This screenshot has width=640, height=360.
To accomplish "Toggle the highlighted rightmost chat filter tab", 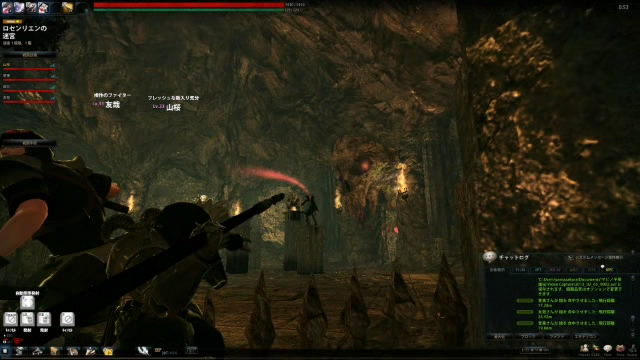I will [x=609, y=270].
